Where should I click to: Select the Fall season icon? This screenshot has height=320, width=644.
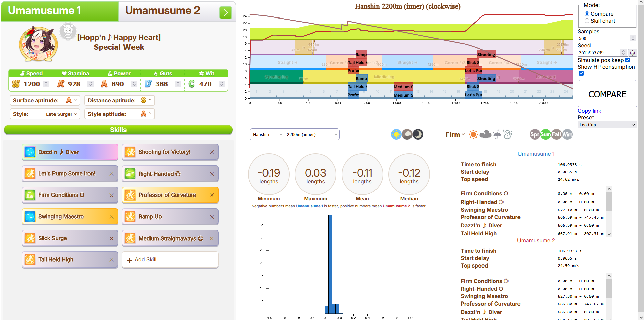(556, 135)
